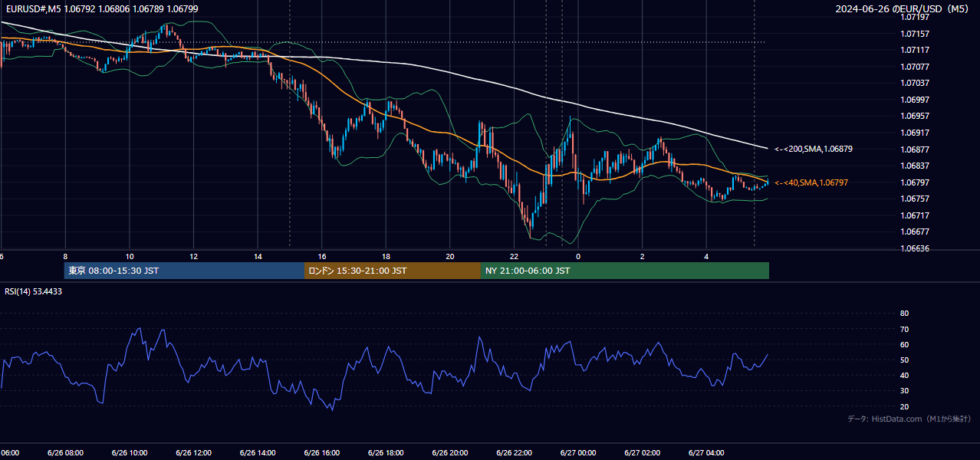Click the bottom time label 6/27 04:00

pyautogui.click(x=706, y=453)
